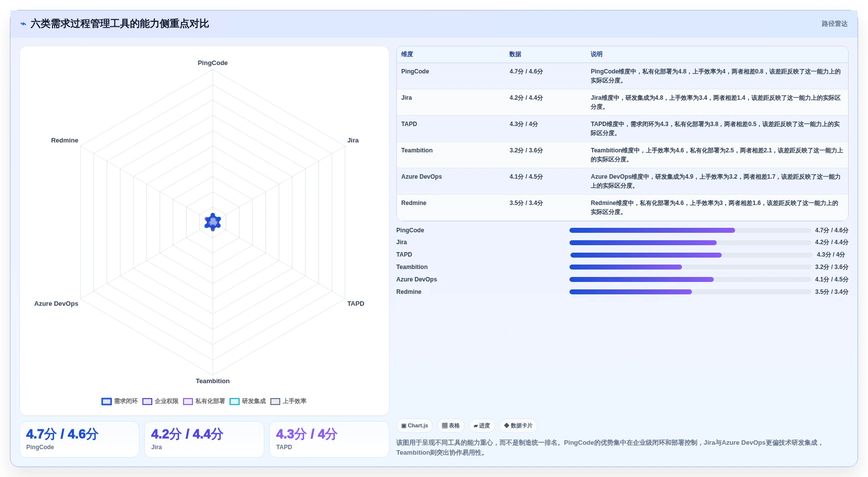
Task: Select the Jira table row name
Action: coord(407,98)
